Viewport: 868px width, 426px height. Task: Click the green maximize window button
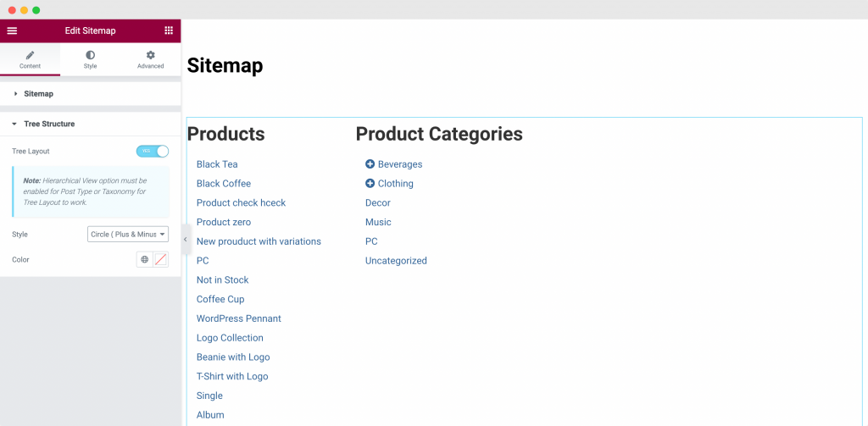click(36, 10)
